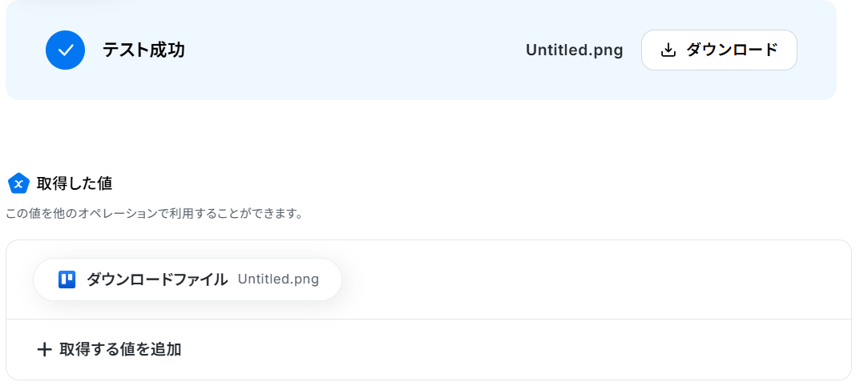This screenshot has width=868, height=390.
Task: Click the plus icon beside 取得する値を追加
Action: [x=44, y=350]
